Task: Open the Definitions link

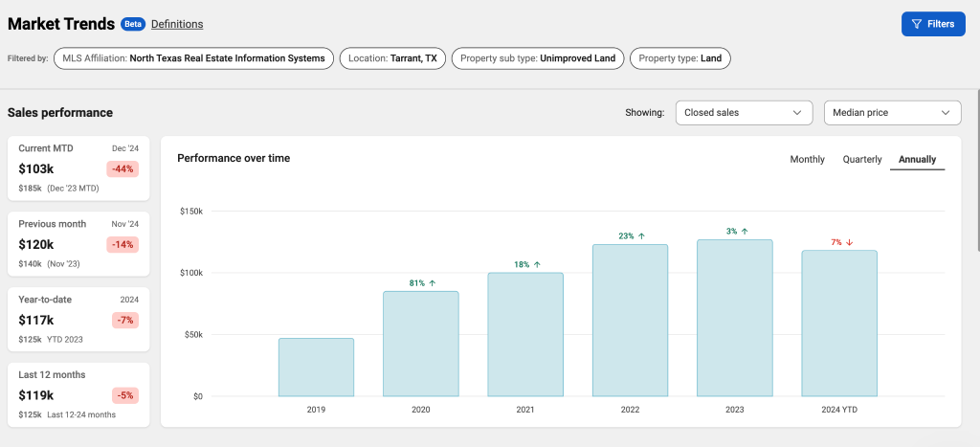Action: pos(177,24)
